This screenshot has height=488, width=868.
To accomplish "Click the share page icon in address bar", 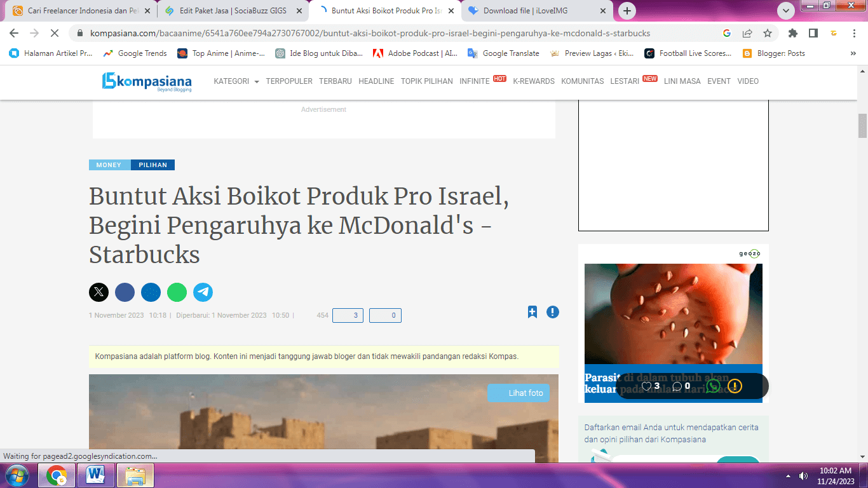I will 747,33.
